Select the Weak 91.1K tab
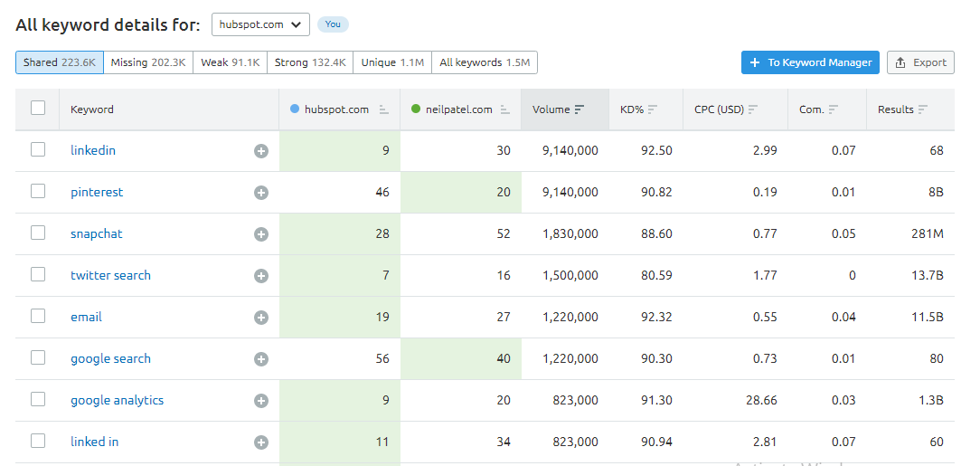Screen dimensions: 980x466 [230, 62]
